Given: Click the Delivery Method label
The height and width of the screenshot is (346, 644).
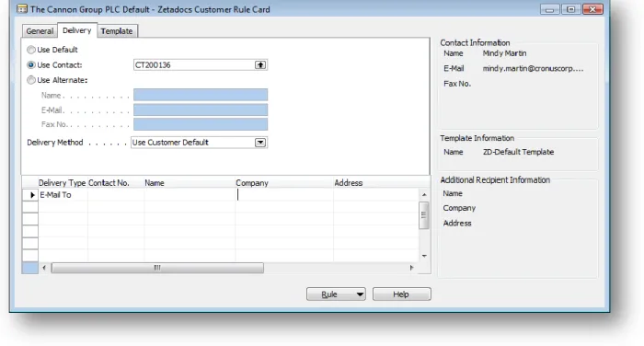Looking at the screenshot, I should [x=55, y=143].
